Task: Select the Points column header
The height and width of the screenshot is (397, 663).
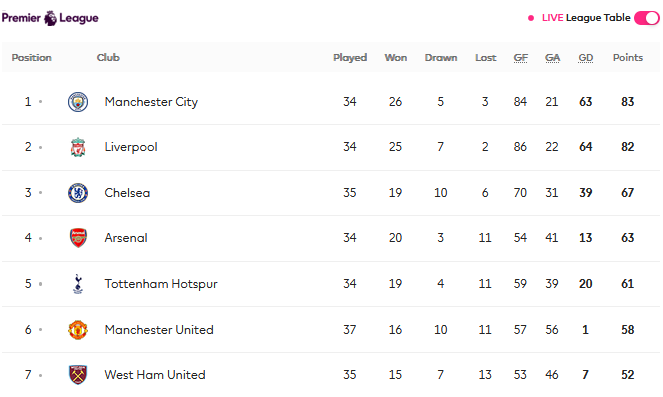Action: pos(628,57)
